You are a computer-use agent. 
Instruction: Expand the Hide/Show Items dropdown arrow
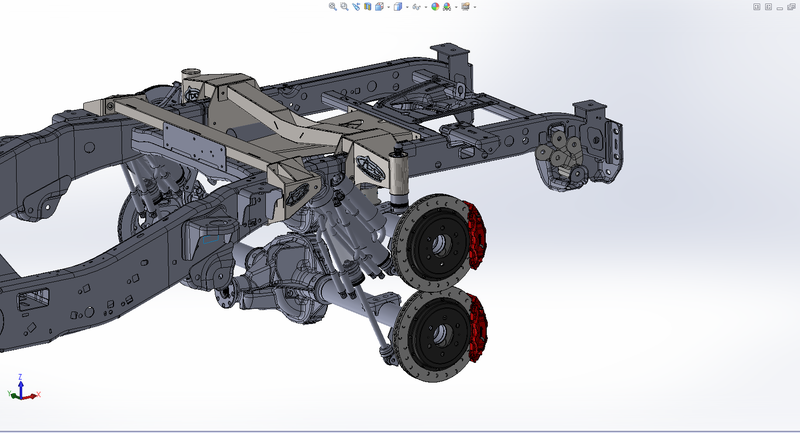pyautogui.click(x=426, y=7)
